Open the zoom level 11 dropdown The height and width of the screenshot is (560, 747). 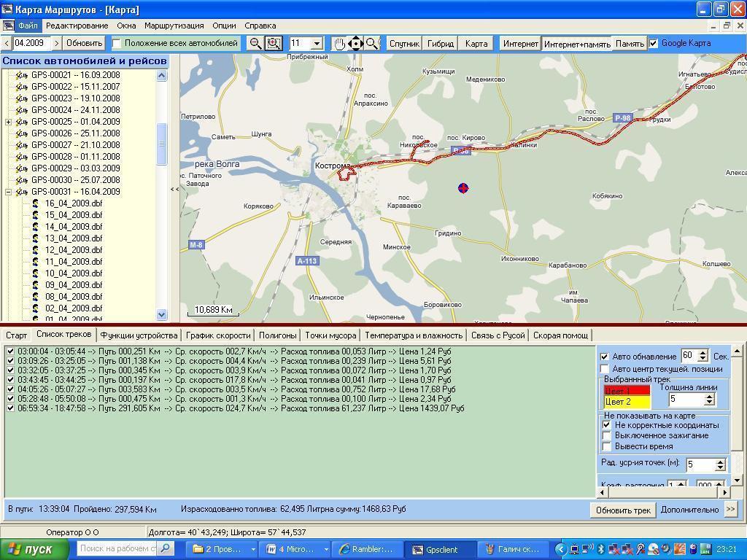click(x=317, y=43)
